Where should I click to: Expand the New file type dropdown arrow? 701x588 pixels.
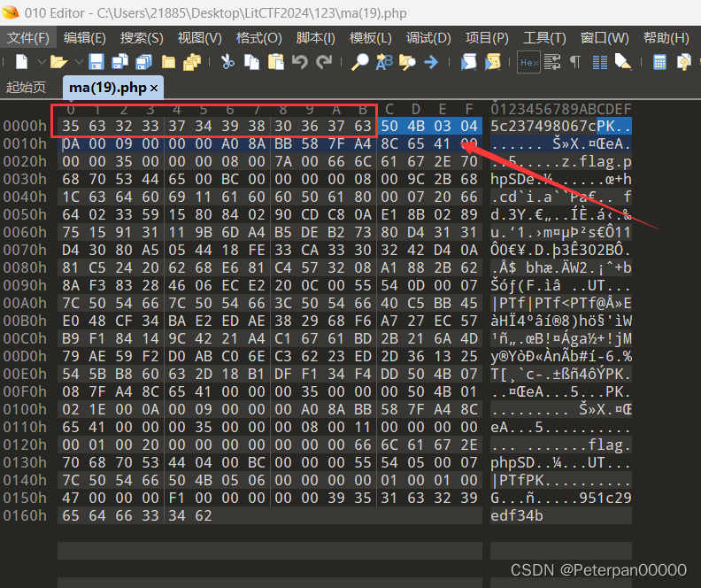(42, 62)
